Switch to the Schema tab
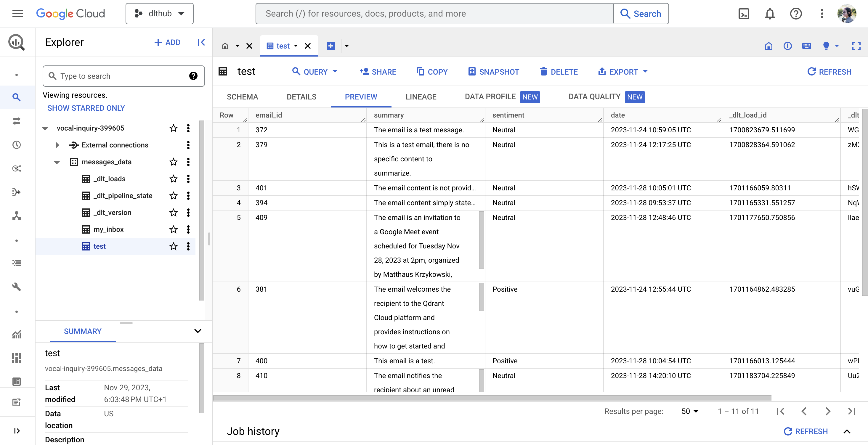This screenshot has height=445, width=868. tap(242, 97)
